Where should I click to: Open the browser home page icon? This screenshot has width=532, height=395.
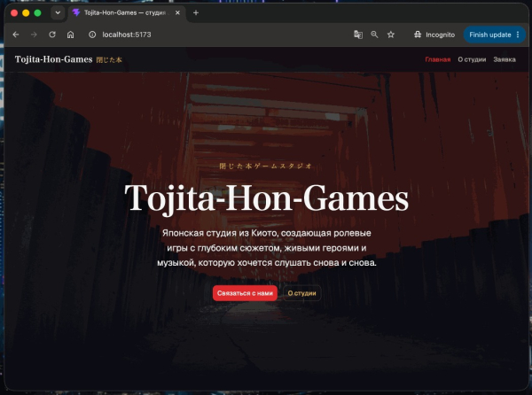(70, 35)
